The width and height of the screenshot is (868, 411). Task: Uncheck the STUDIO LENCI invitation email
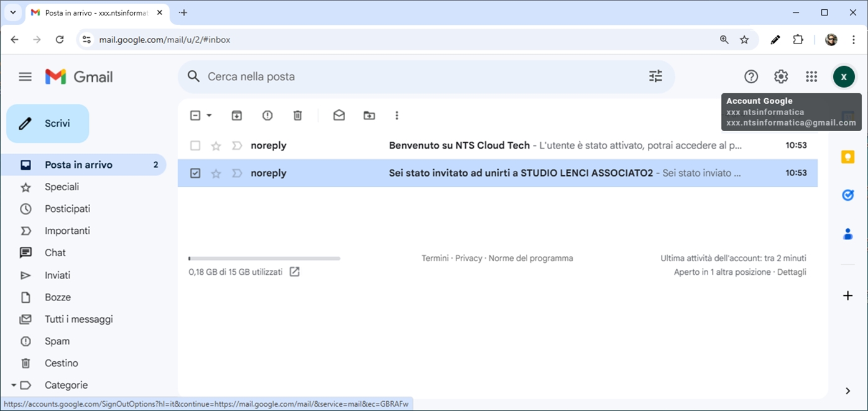click(x=195, y=173)
